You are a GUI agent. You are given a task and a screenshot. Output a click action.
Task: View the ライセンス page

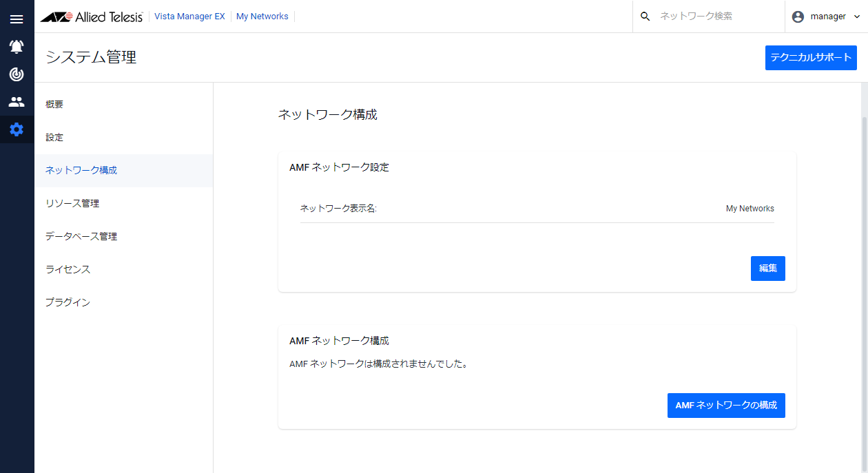point(67,269)
